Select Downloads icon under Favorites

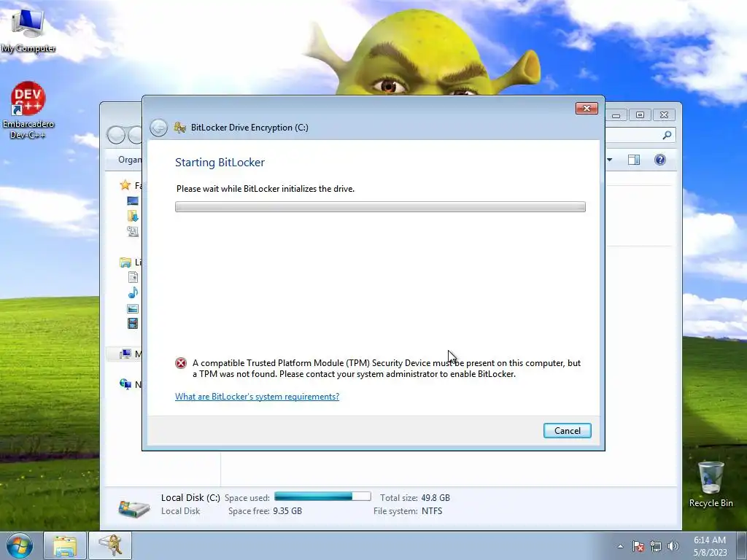tap(133, 216)
